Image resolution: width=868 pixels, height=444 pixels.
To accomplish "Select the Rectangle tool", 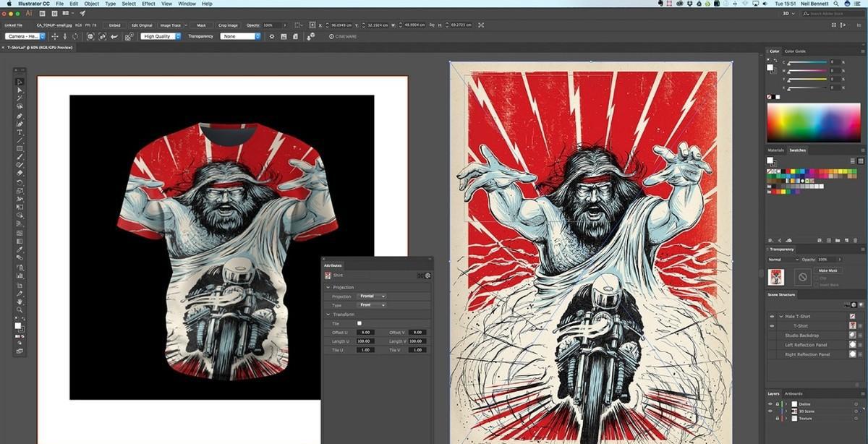I will pos(20,149).
